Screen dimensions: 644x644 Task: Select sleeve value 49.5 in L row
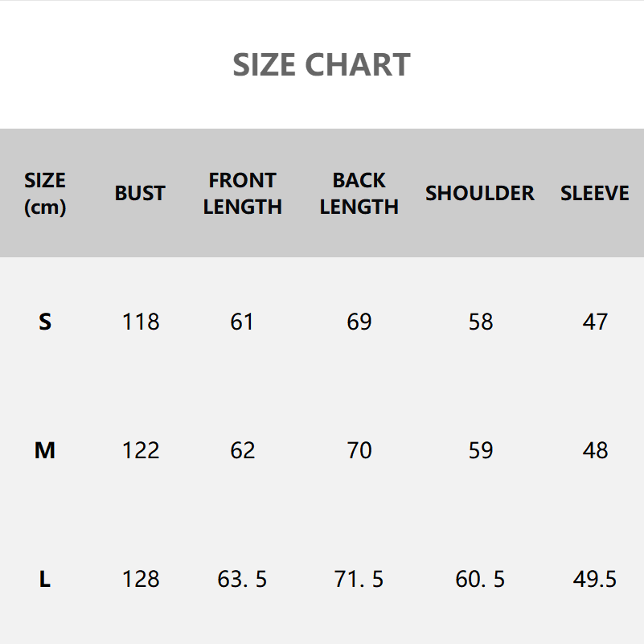pos(595,579)
